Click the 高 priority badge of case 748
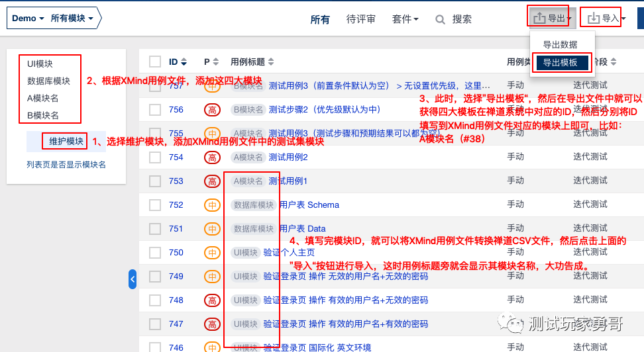Image resolution: width=644 pixels, height=352 pixels. (x=212, y=300)
